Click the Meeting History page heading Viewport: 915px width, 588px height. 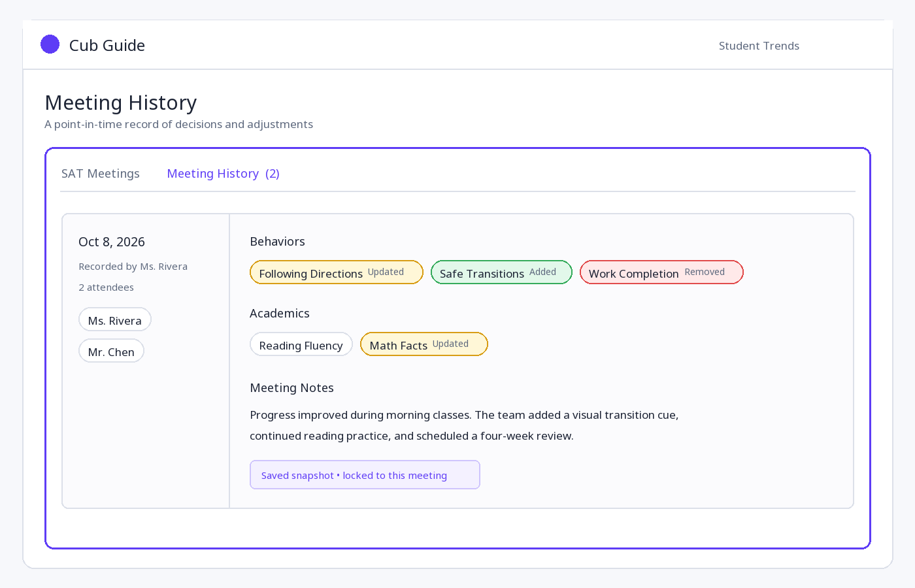click(x=121, y=103)
